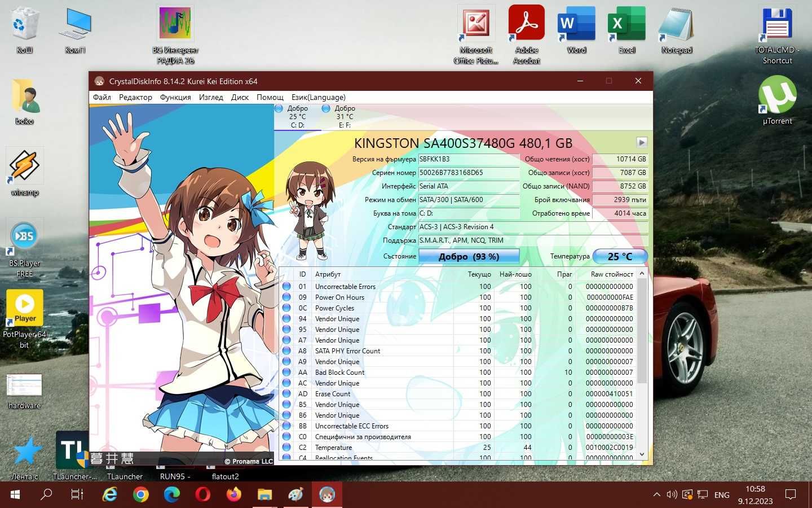
Task: Open Task View on taskbar
Action: tap(77, 495)
